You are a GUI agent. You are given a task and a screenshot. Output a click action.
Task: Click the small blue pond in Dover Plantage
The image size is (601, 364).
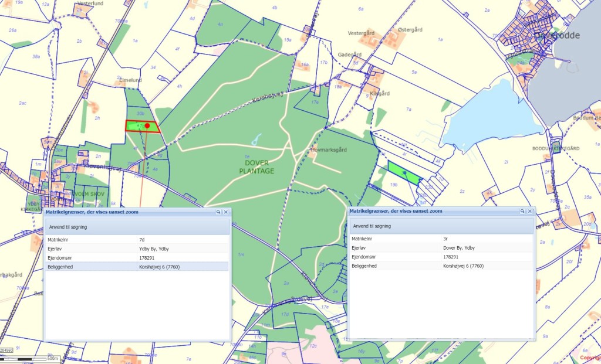[256, 140]
